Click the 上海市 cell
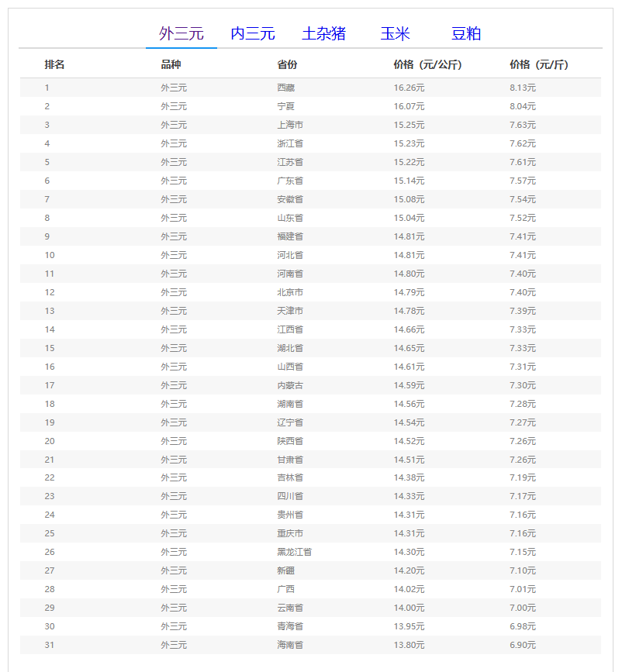The height and width of the screenshot is (672, 629). [290, 125]
